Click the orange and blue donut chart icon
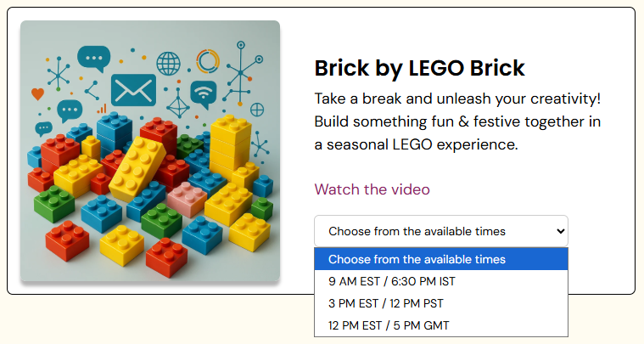The width and height of the screenshot is (644, 344). click(x=208, y=61)
